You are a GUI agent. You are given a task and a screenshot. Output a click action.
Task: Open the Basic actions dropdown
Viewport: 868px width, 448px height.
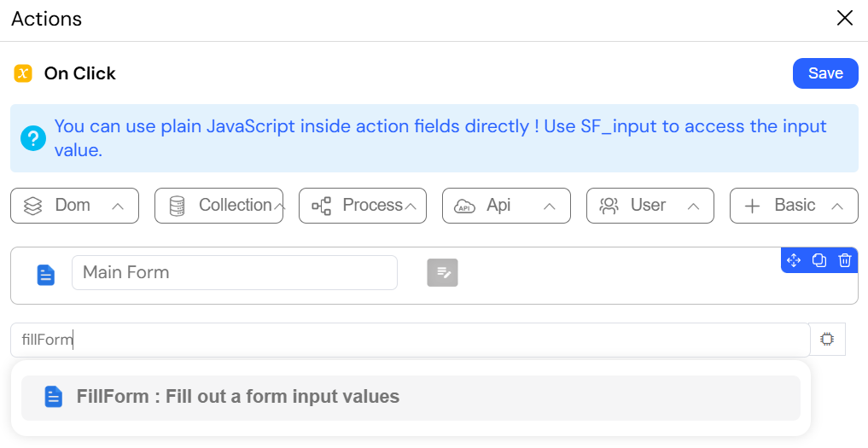point(794,206)
